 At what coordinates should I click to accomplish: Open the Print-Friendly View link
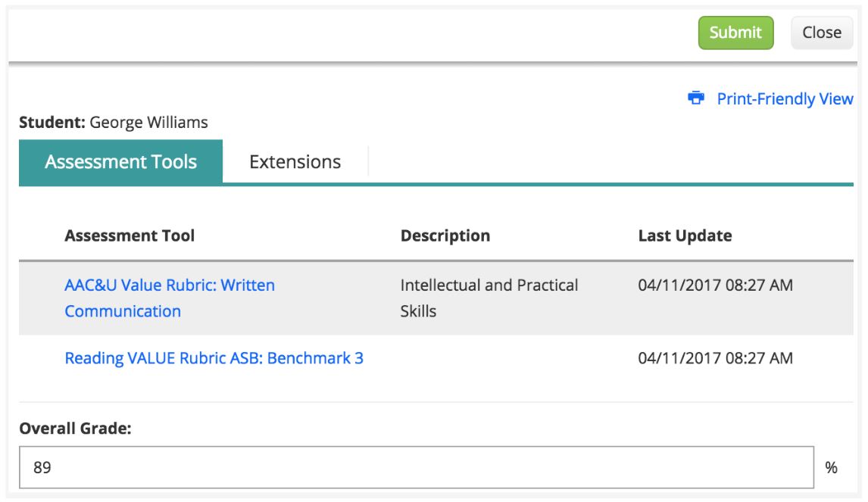click(x=785, y=99)
